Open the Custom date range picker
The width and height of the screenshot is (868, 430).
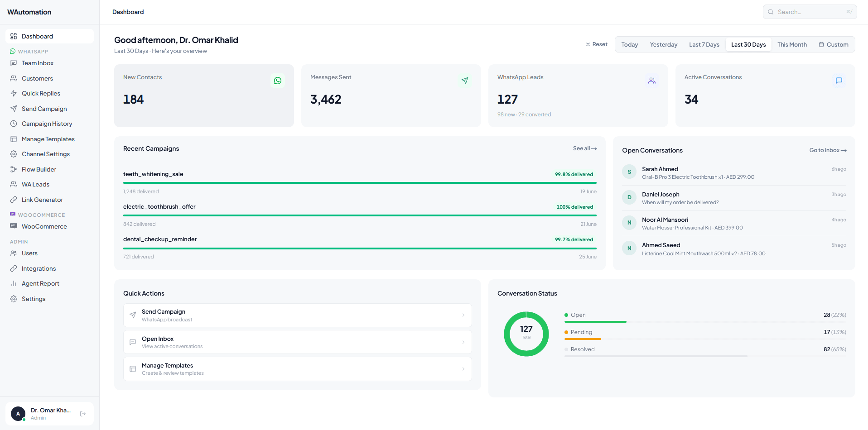tap(834, 44)
